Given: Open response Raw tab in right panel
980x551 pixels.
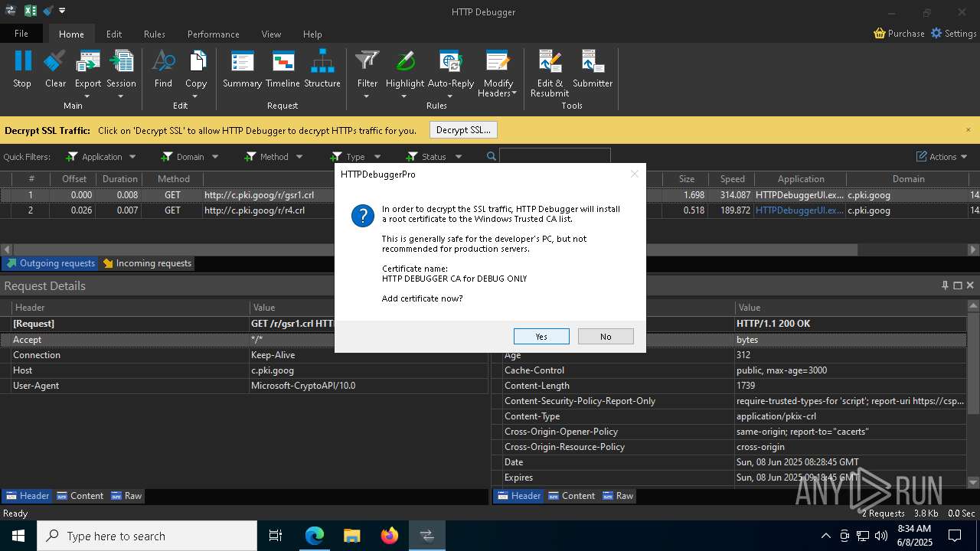Looking at the screenshot, I should (618, 496).
